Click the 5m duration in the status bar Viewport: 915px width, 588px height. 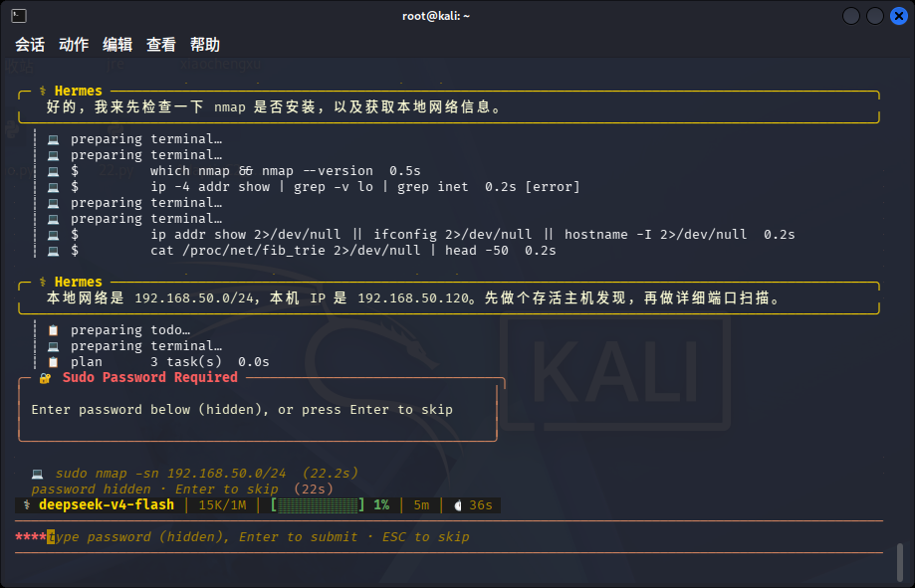(x=421, y=505)
